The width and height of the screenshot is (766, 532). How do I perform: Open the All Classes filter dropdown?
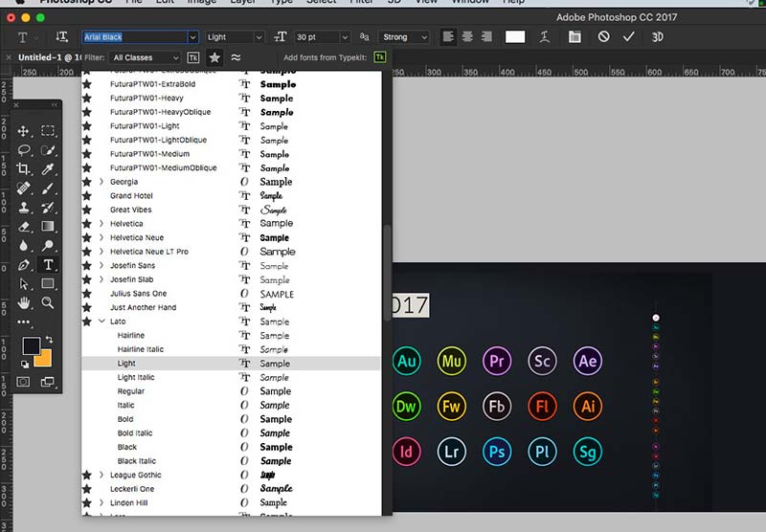[x=146, y=57]
